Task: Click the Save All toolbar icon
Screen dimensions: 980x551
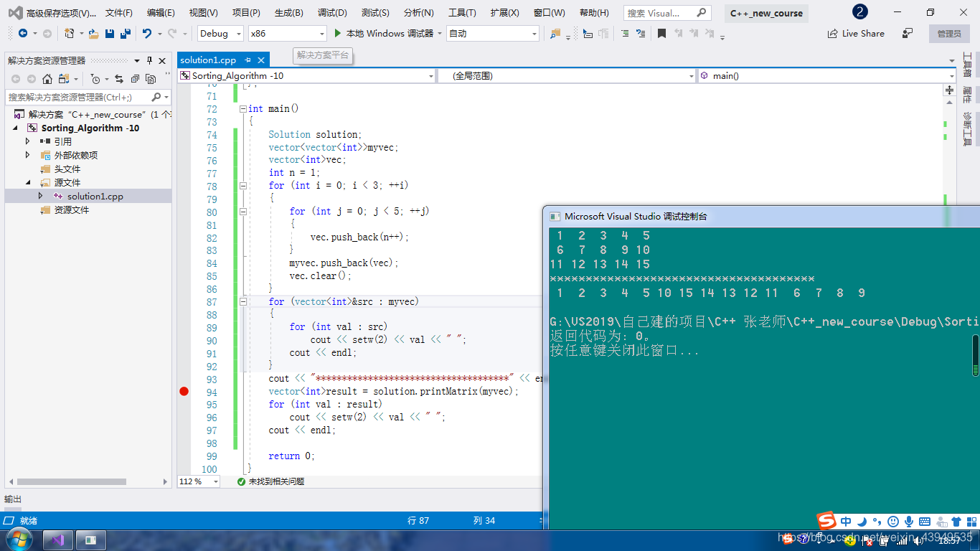Action: pos(125,34)
